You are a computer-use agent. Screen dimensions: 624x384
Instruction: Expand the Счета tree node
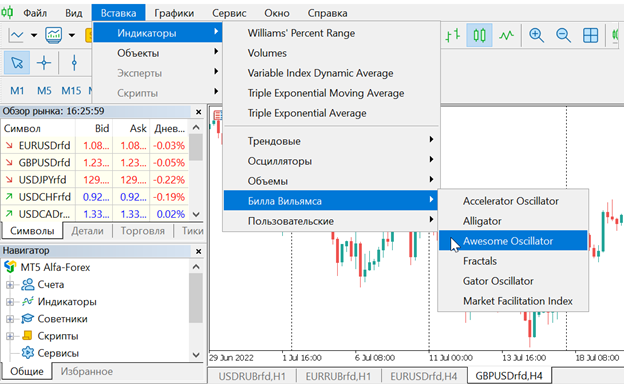[10, 285]
